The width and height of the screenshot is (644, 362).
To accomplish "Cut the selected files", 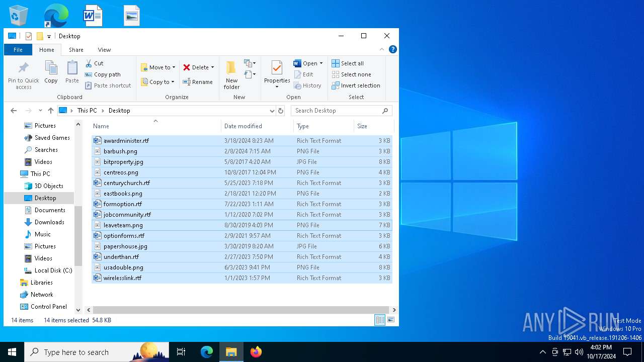I will tap(94, 63).
